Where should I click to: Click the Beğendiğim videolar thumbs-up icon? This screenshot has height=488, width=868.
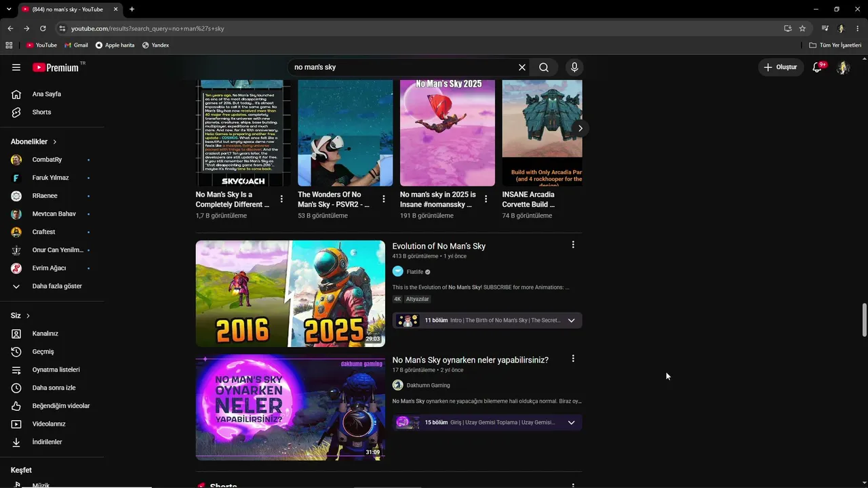[16, 406]
